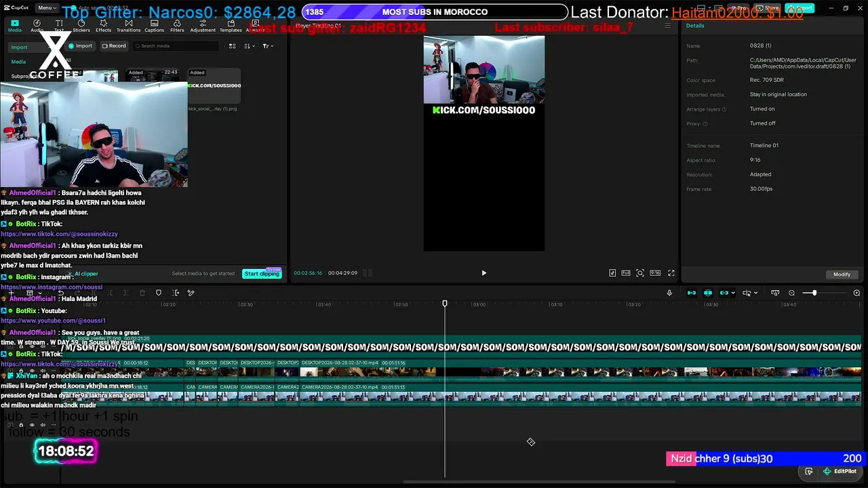This screenshot has height=488, width=868.
Task: Click the preview compare layout icon
Action: click(368, 273)
